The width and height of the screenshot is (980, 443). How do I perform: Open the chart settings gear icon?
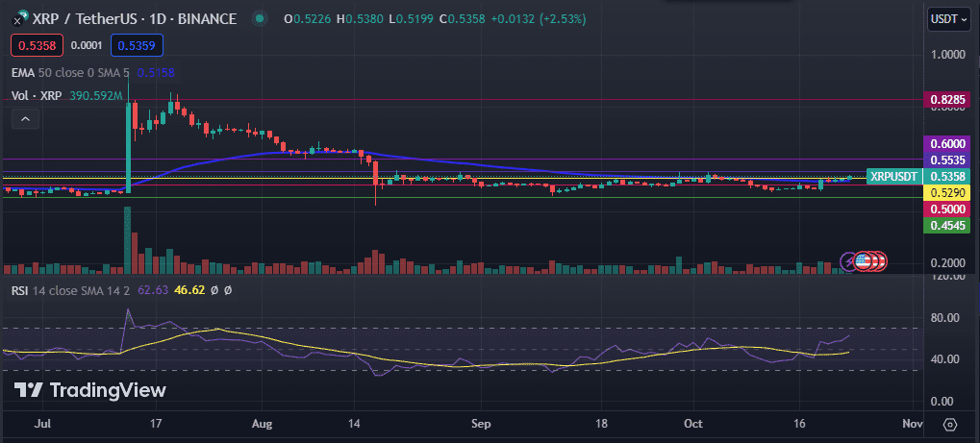point(950,424)
